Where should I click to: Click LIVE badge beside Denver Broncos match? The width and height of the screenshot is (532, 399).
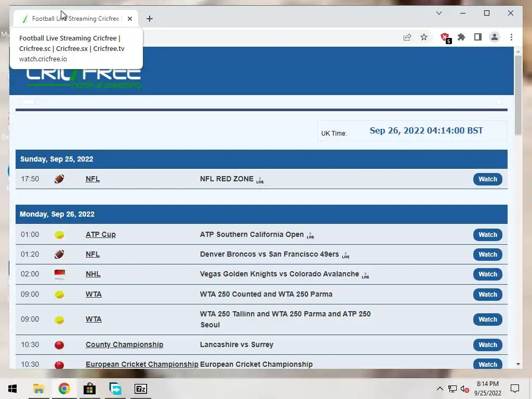coord(345,256)
